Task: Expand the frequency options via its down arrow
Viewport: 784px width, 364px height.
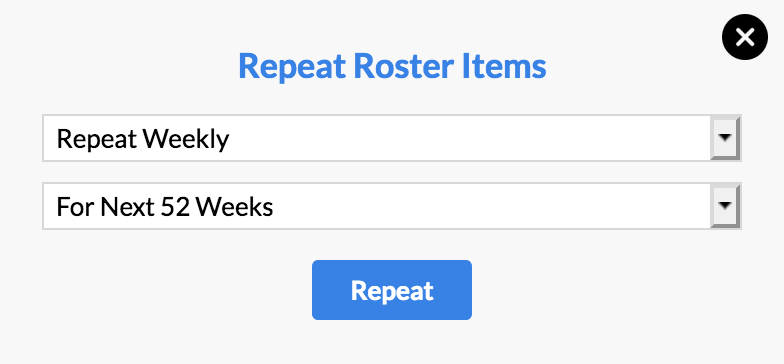Action: pos(725,138)
